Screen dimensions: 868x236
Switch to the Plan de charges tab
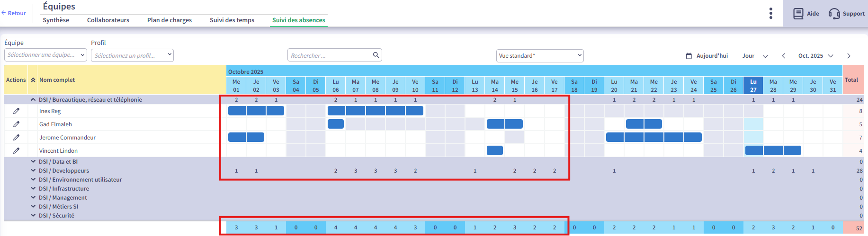170,20
